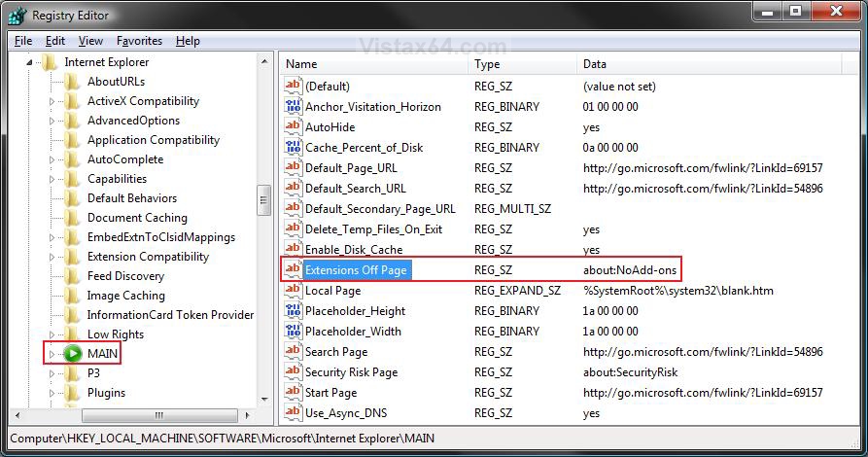
Task: Open the Favorites menu
Action: 139,41
